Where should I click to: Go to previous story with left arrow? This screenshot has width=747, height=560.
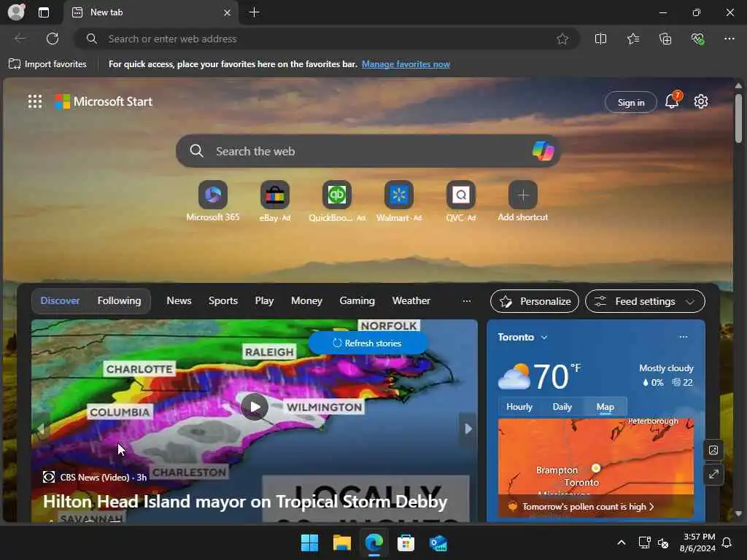41,429
